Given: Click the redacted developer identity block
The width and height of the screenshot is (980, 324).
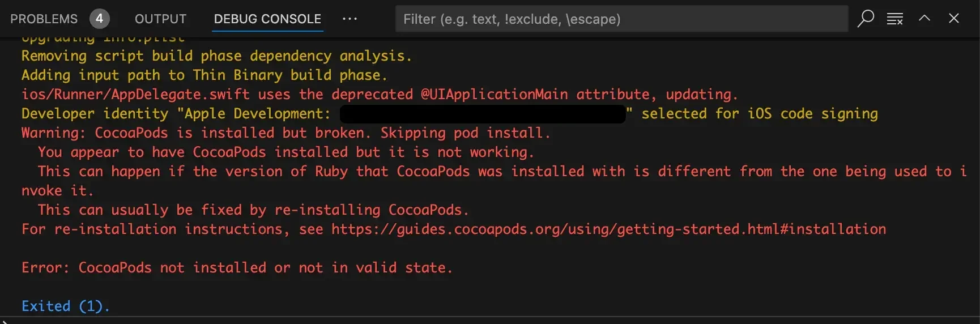Looking at the screenshot, I should 483,113.
